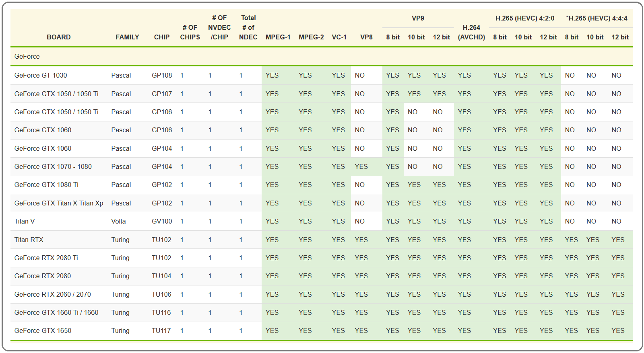The width and height of the screenshot is (644, 353).
Task: Click '10 bit' under H.265 (HEVC) 4:2:0
Action: coord(523,37)
